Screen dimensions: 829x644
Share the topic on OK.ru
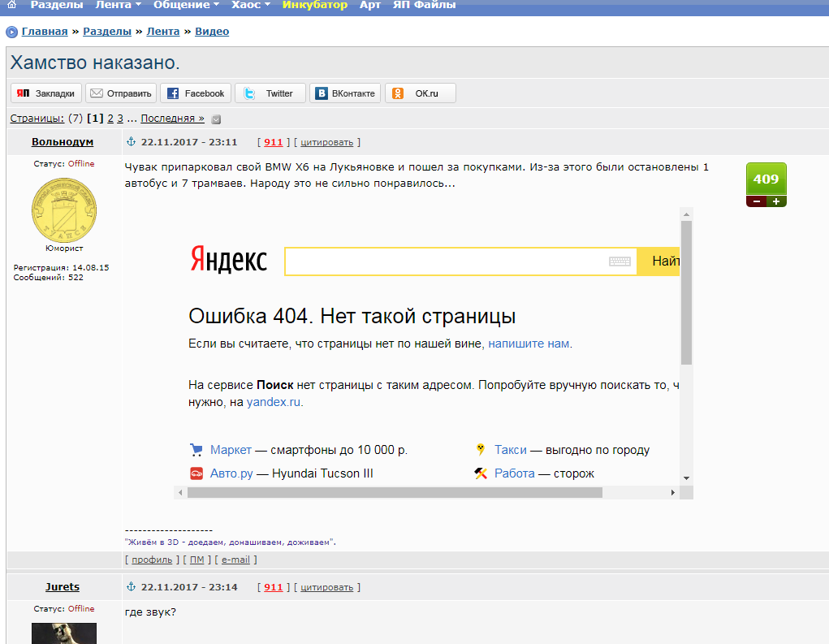pos(421,93)
